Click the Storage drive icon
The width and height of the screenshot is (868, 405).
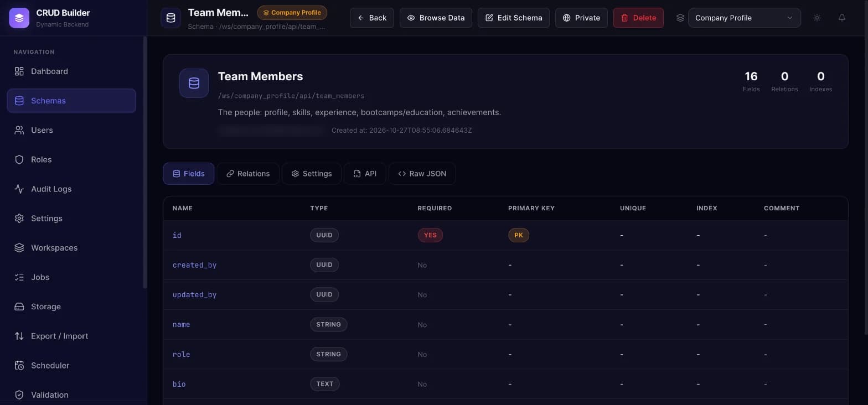point(19,306)
